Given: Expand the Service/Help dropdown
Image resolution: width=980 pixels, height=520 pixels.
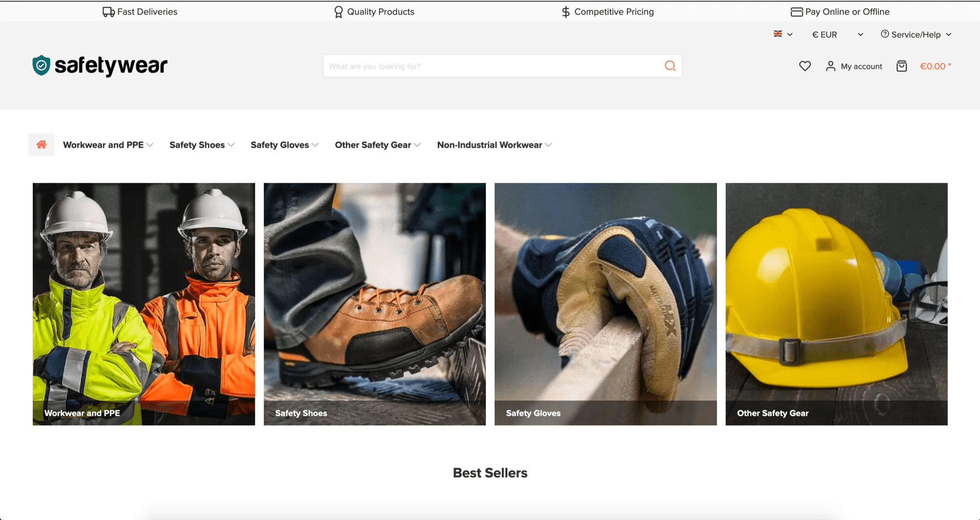Looking at the screenshot, I should click(916, 34).
